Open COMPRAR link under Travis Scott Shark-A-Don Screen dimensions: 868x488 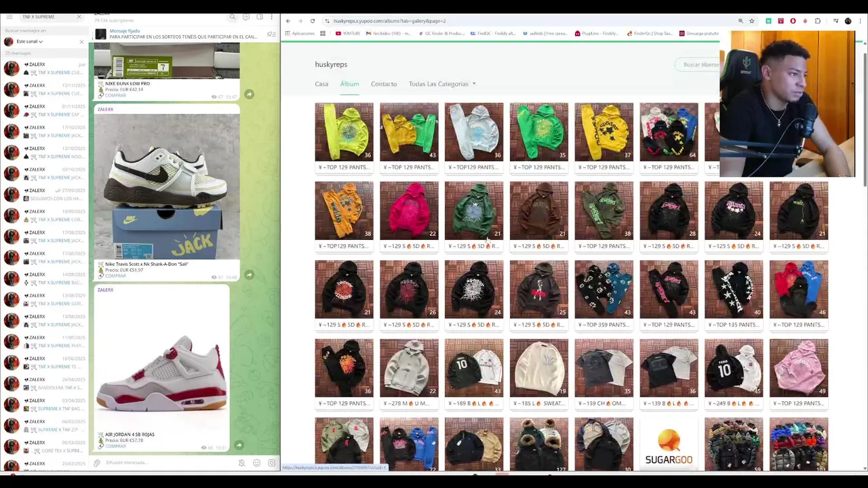(x=115, y=276)
